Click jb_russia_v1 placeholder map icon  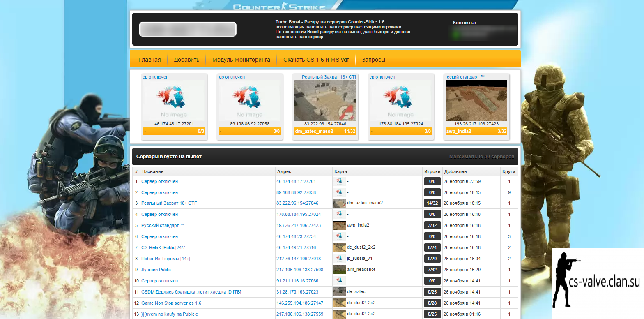point(339,259)
